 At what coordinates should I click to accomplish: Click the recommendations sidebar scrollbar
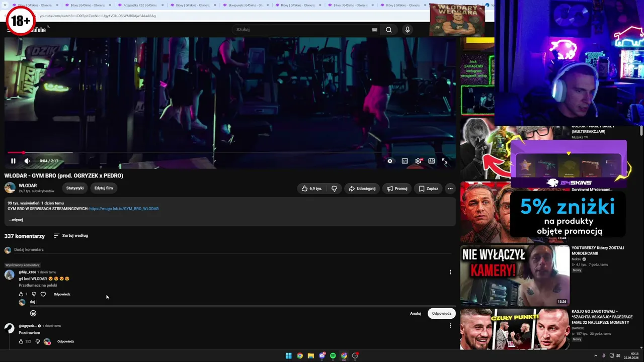point(641,131)
